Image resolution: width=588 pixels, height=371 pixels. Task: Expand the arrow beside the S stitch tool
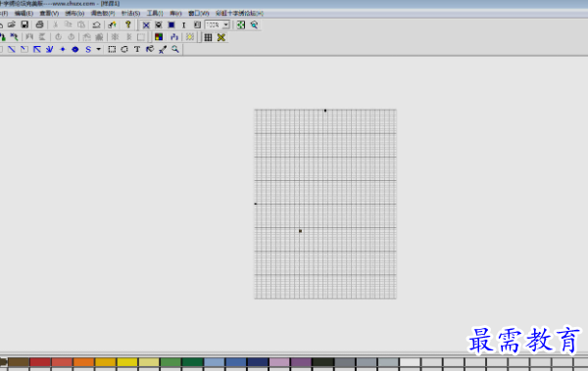click(98, 49)
